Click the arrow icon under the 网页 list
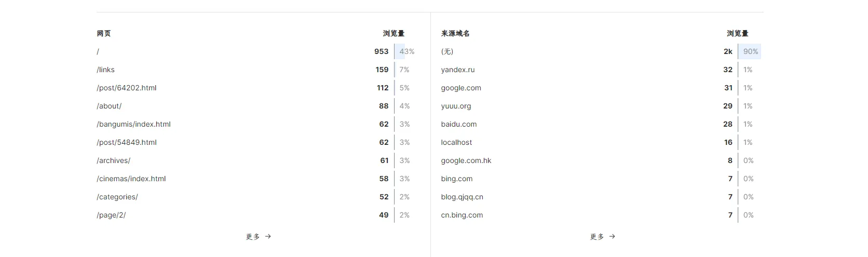Screen dimensions: 868x257 pyautogui.click(x=268, y=237)
